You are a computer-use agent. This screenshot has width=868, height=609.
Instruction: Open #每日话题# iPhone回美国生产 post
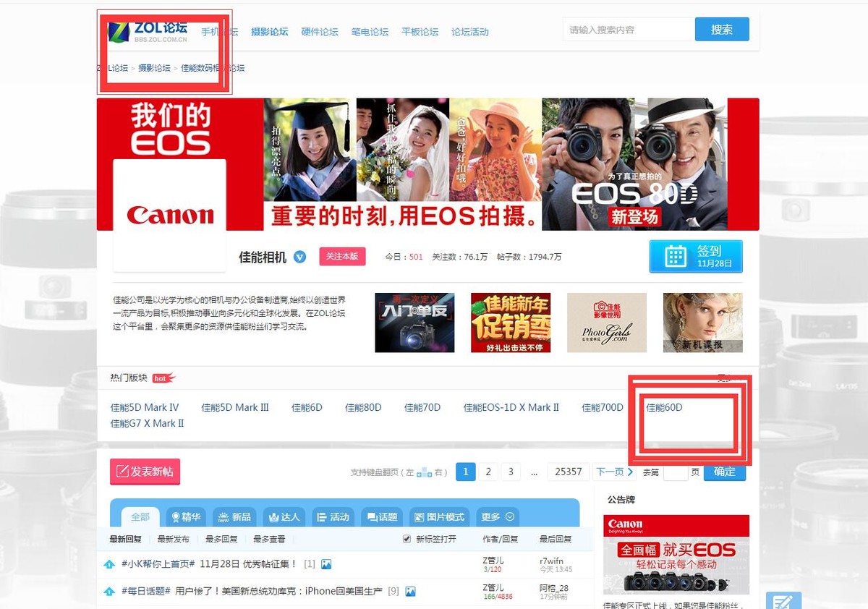click(252, 592)
